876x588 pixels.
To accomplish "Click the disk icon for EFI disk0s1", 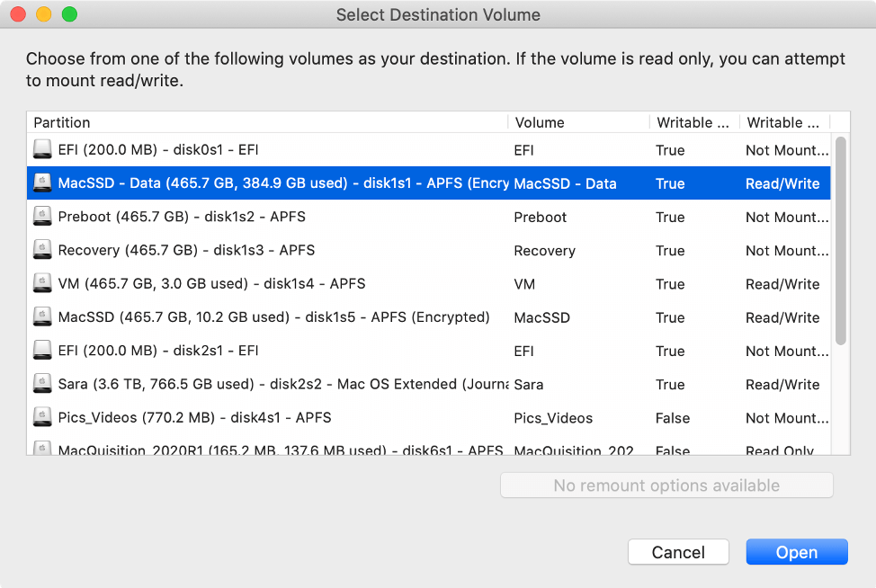I will click(x=42, y=149).
